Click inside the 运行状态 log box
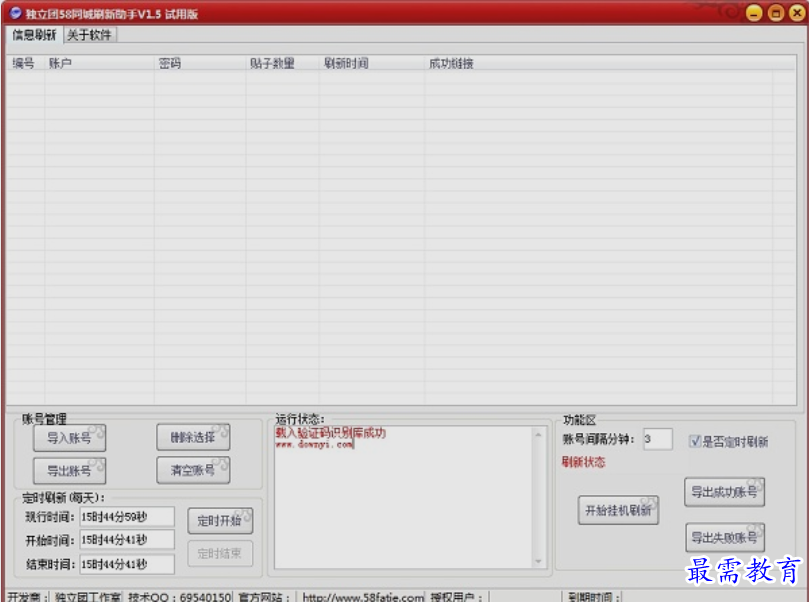 point(408,497)
